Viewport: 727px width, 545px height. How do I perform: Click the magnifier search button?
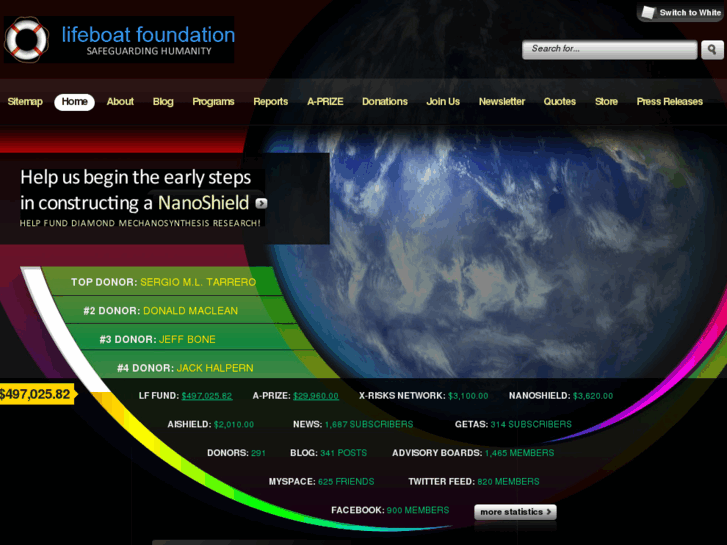712,50
